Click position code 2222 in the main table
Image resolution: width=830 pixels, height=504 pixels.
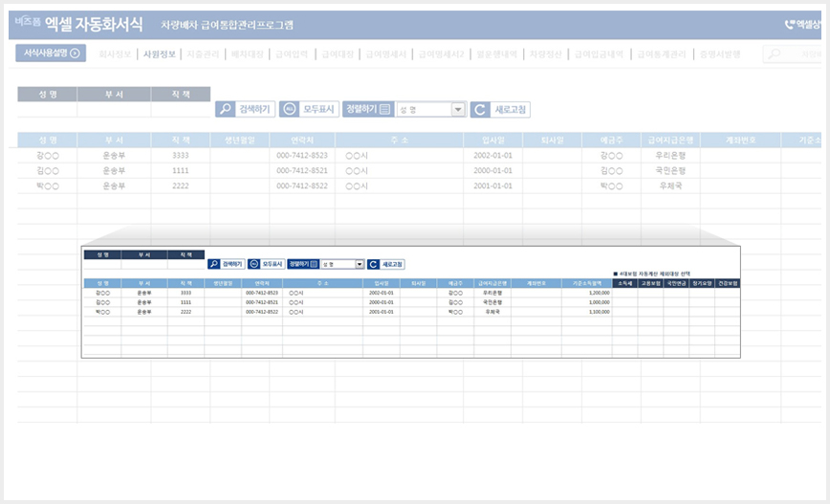181,186
